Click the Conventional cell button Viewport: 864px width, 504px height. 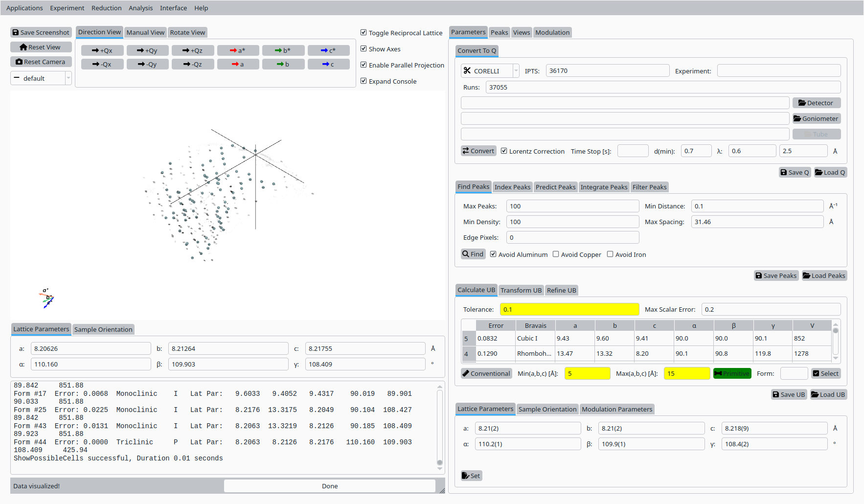pos(486,373)
